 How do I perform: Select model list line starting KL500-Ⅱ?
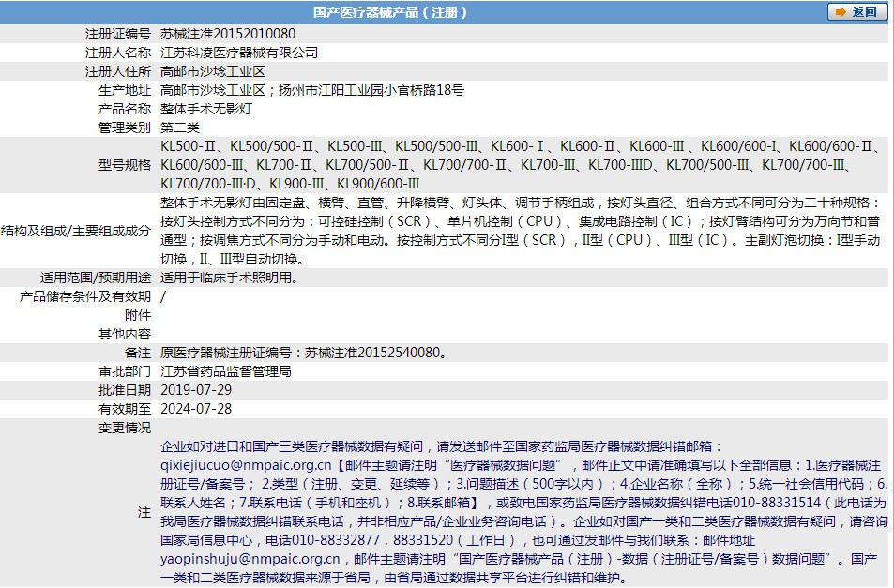click(520, 146)
